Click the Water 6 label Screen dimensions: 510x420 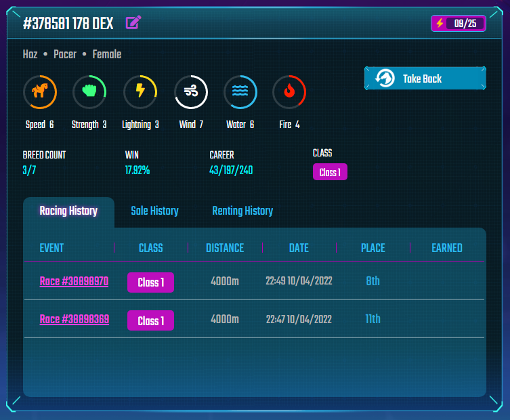(240, 124)
